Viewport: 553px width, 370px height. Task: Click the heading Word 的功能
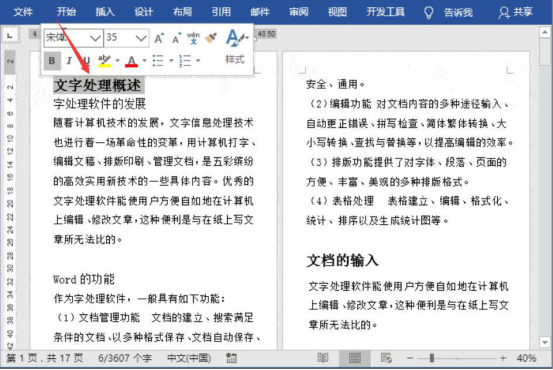pos(84,279)
